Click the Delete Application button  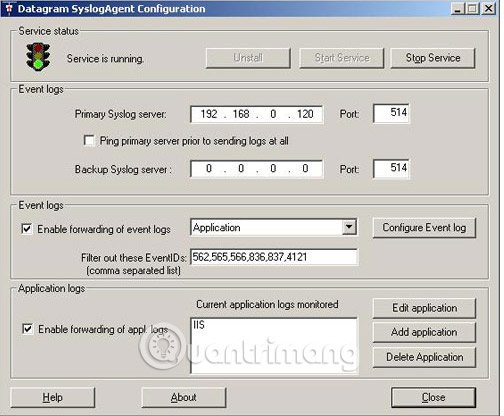coord(424,357)
